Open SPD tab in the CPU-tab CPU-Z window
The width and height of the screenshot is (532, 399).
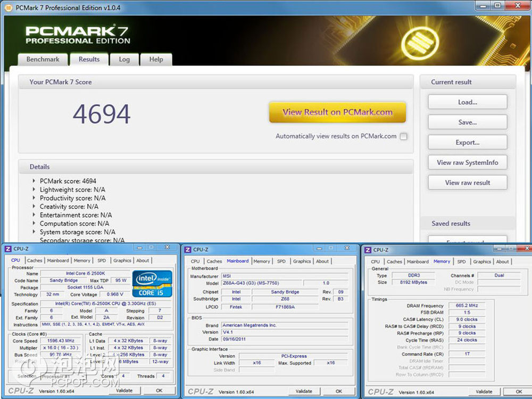(x=102, y=261)
